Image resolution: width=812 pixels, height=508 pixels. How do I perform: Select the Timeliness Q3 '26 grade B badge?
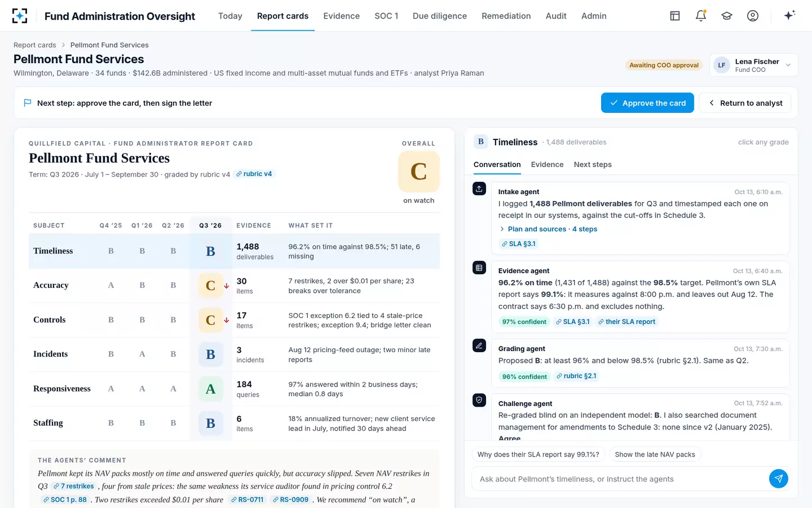click(210, 251)
